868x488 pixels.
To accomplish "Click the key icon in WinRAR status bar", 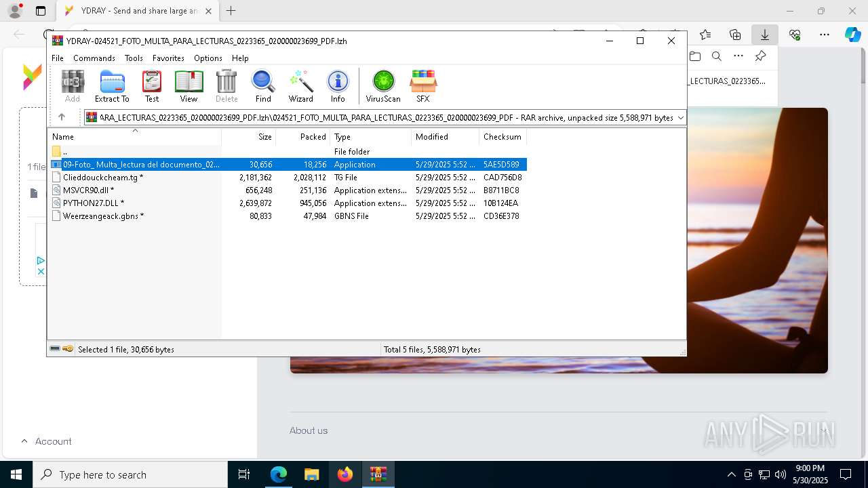I will click(68, 349).
